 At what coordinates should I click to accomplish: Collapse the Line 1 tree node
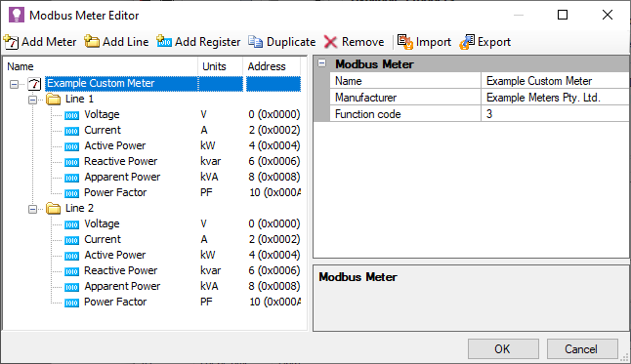click(x=32, y=100)
